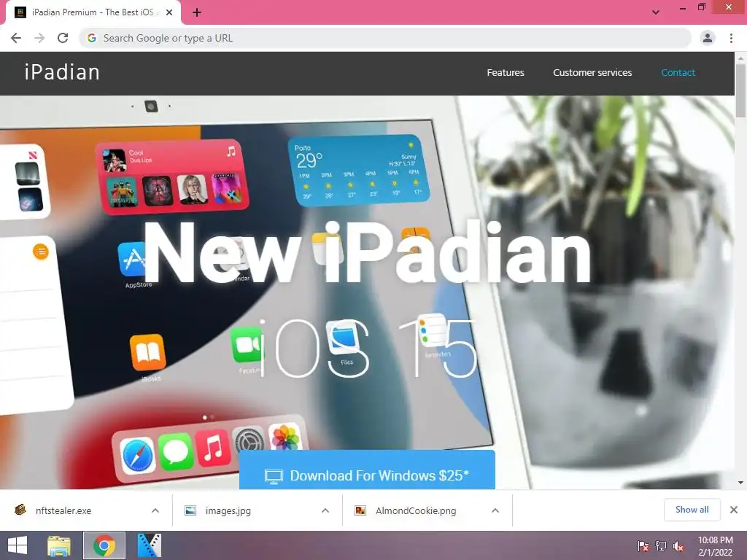Click the red Cool Dua Lipa music widget
The width and height of the screenshot is (747, 560).
tap(171, 176)
